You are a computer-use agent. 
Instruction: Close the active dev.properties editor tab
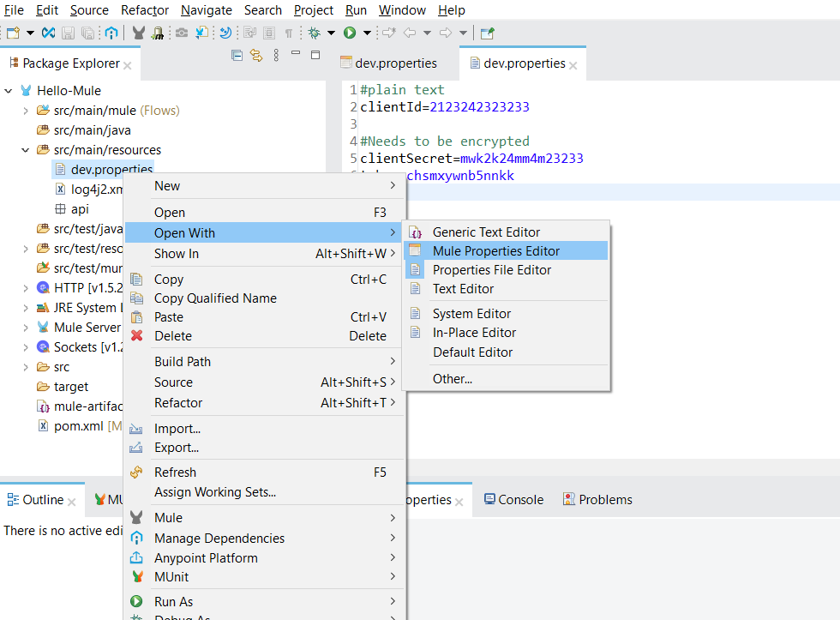click(573, 64)
